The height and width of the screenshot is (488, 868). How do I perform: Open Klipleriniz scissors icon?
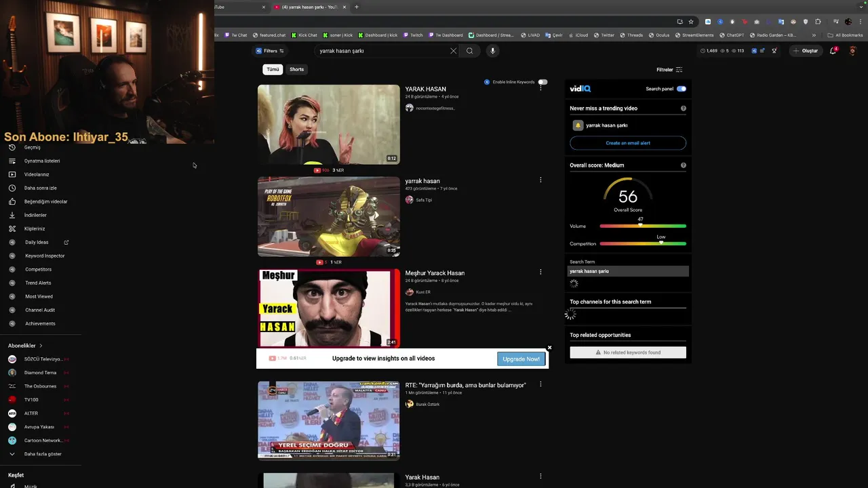(12, 228)
